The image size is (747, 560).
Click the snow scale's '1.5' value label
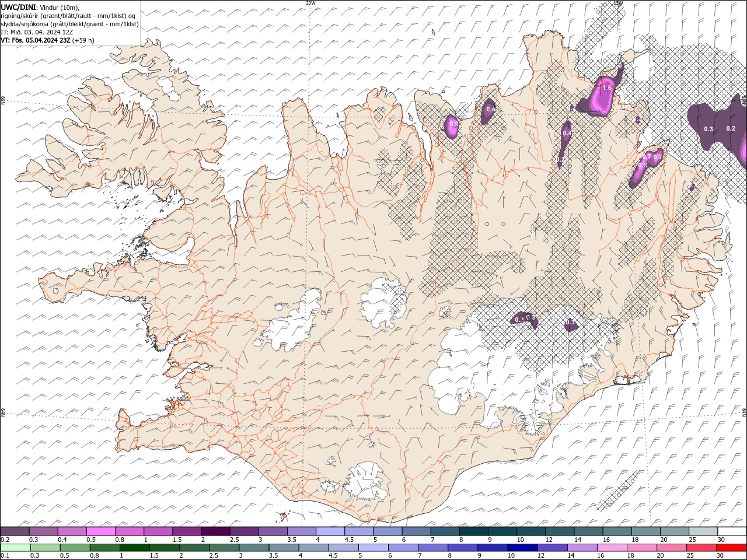coord(176,540)
